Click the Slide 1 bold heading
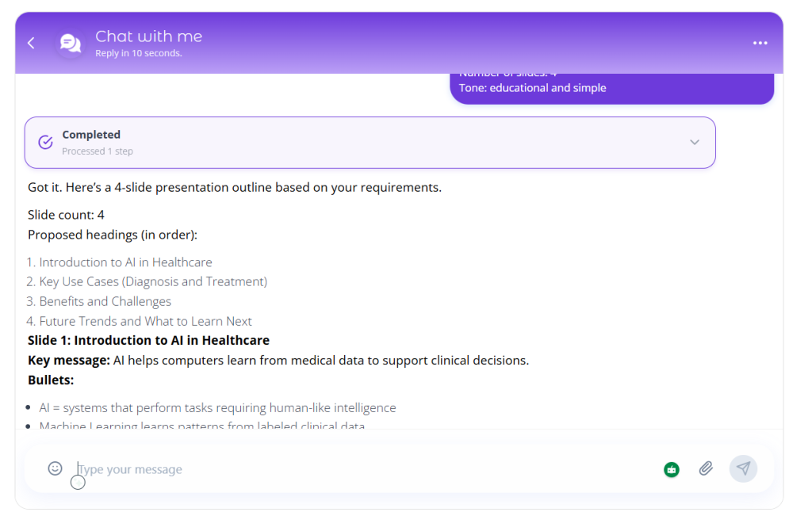 coord(148,341)
